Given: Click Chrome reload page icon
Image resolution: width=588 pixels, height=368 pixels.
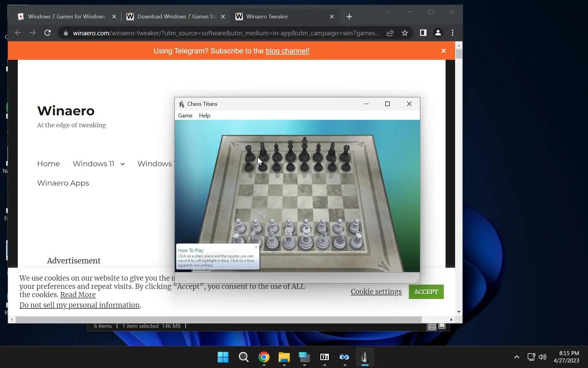Looking at the screenshot, I should point(47,33).
